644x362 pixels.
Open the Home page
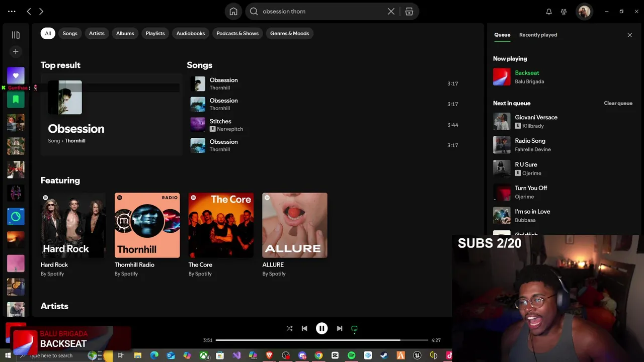233,11
